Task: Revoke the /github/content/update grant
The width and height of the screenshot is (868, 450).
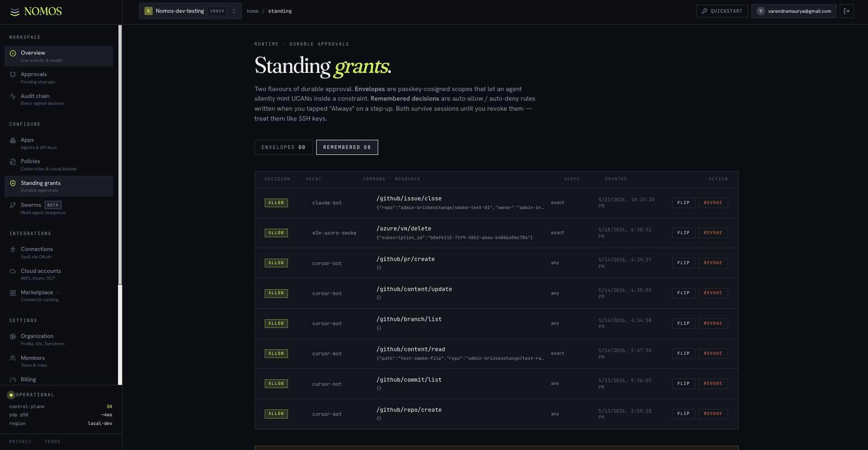Action: (713, 293)
